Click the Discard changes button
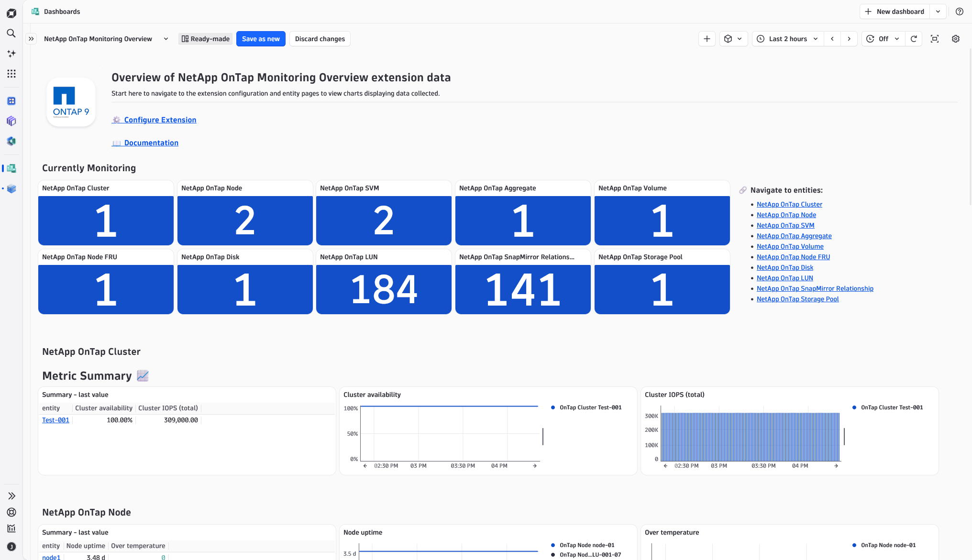This screenshot has height=560, width=972. tap(320, 39)
